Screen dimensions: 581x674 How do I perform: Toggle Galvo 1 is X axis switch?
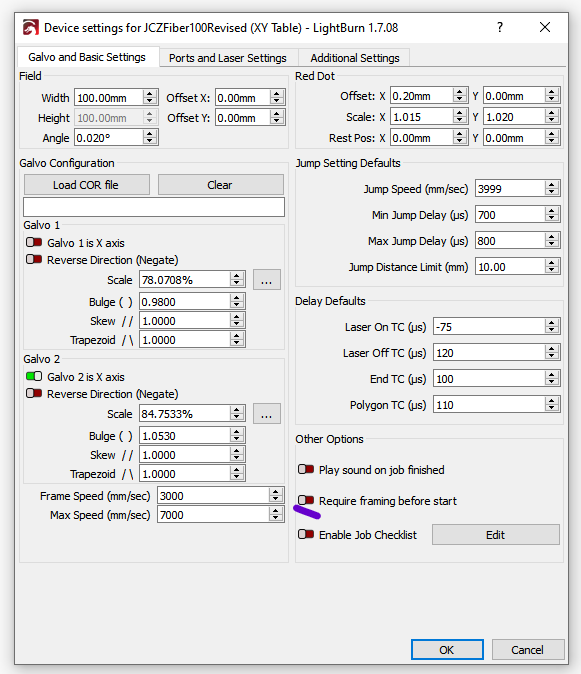coord(34,242)
